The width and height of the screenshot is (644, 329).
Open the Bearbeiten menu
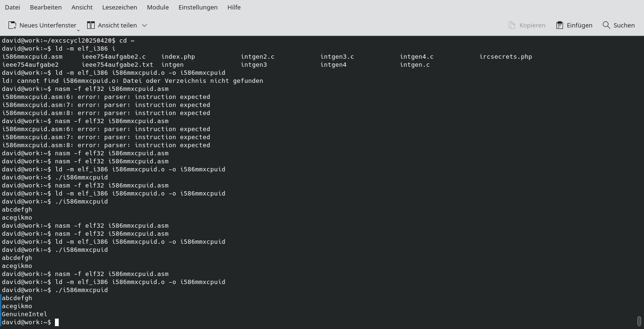pyautogui.click(x=45, y=7)
